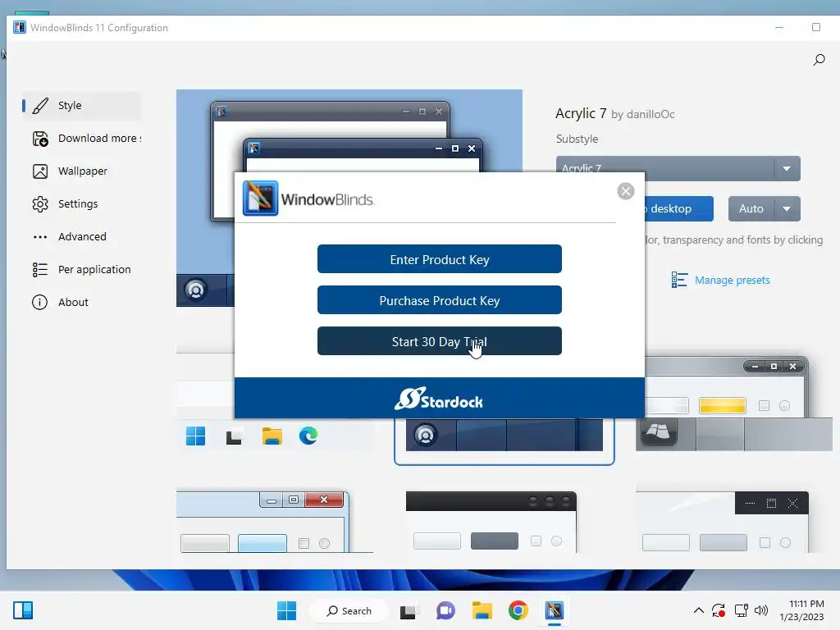Open the Widgets icon on taskbar
Image resolution: width=840 pixels, height=630 pixels.
pyautogui.click(x=22, y=610)
